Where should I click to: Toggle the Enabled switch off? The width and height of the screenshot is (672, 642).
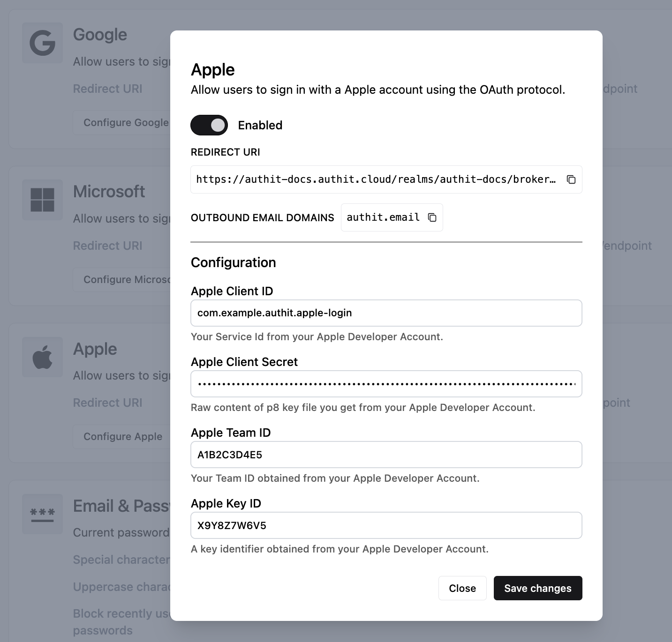[209, 125]
